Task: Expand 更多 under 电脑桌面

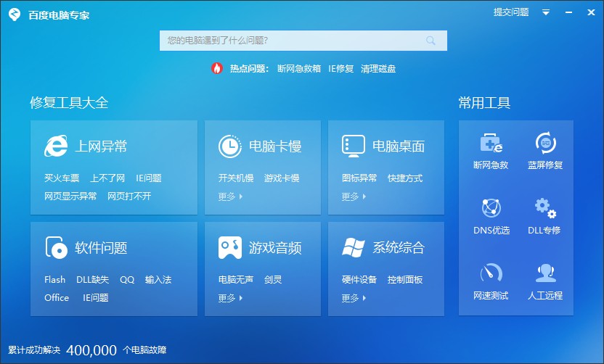Action: click(354, 197)
